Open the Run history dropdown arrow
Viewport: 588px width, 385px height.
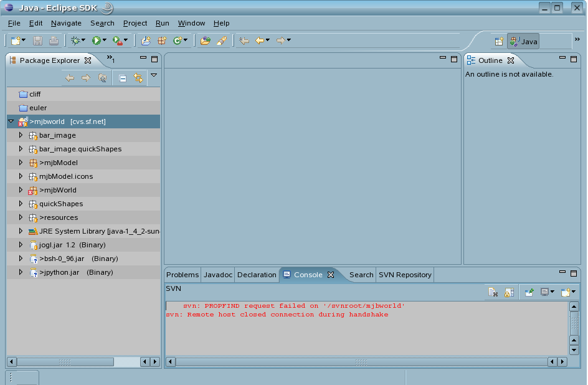click(104, 40)
